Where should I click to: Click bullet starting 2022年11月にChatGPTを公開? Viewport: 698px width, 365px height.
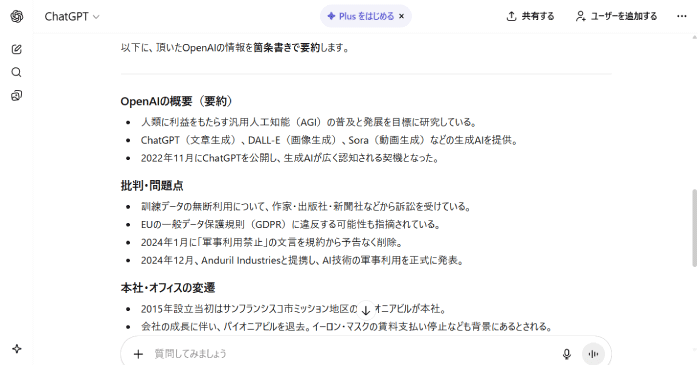[290, 158]
